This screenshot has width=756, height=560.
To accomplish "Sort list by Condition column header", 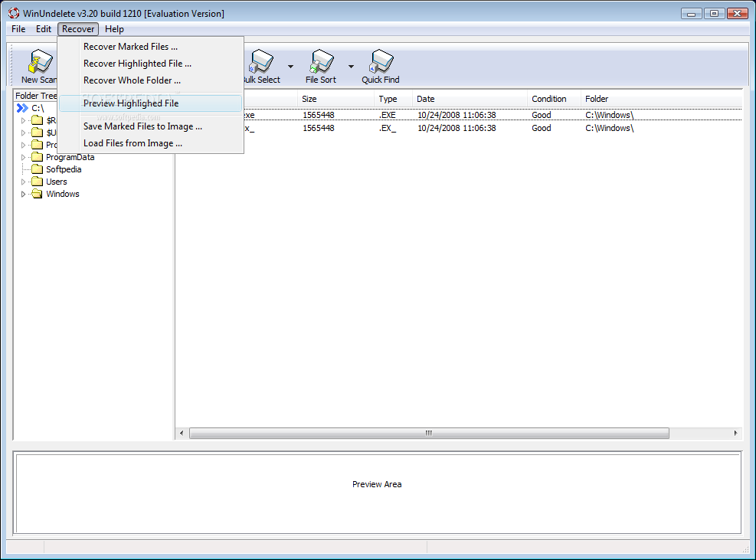I will tap(554, 99).
